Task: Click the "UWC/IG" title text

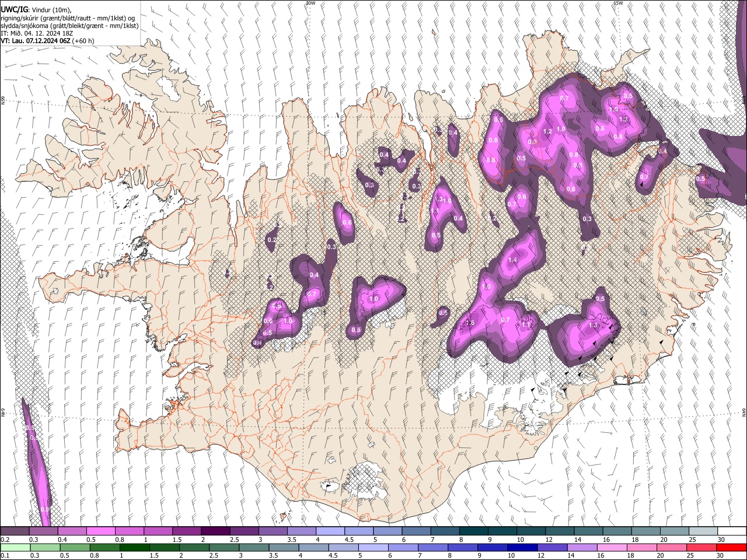Action: click(x=14, y=9)
